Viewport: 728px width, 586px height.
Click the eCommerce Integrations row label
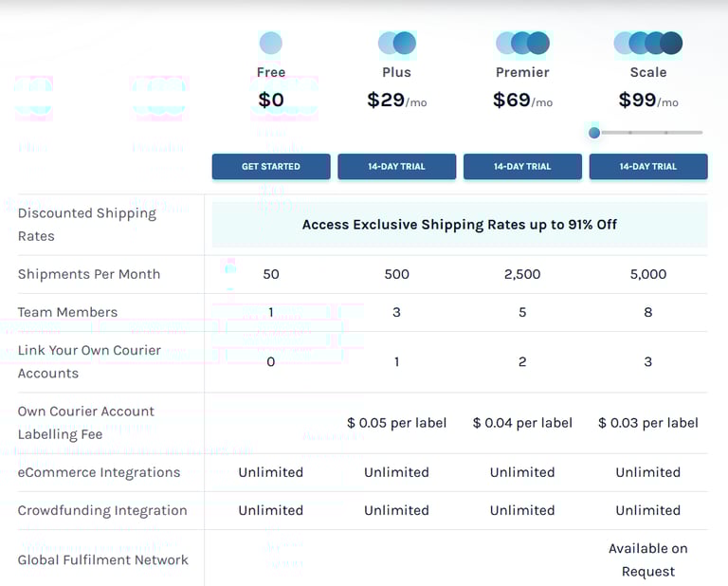click(x=99, y=472)
